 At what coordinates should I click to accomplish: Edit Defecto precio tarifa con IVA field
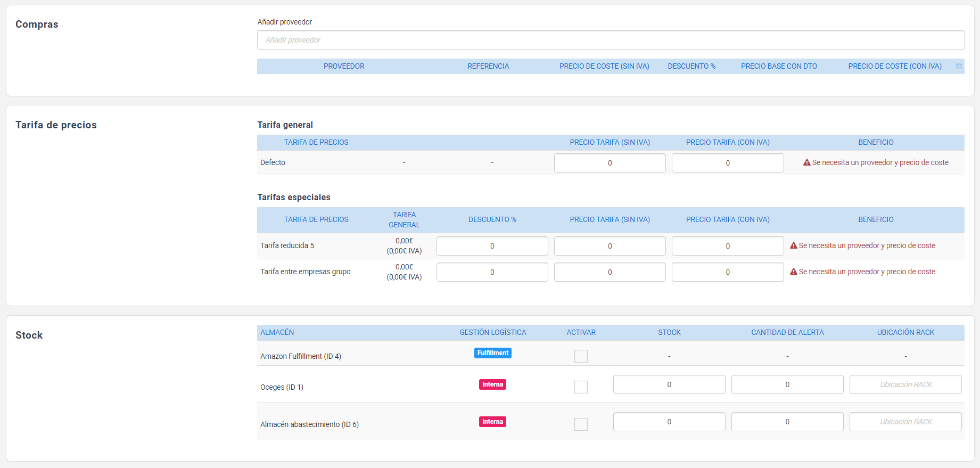728,163
